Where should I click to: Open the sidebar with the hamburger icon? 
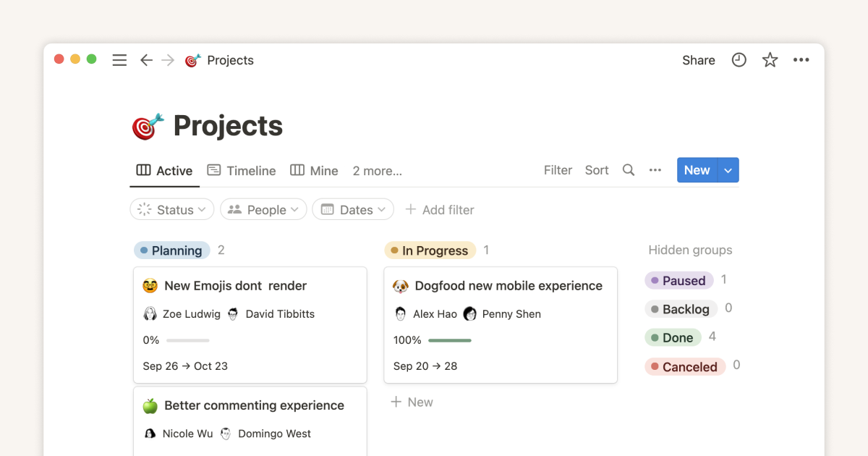pyautogui.click(x=119, y=60)
